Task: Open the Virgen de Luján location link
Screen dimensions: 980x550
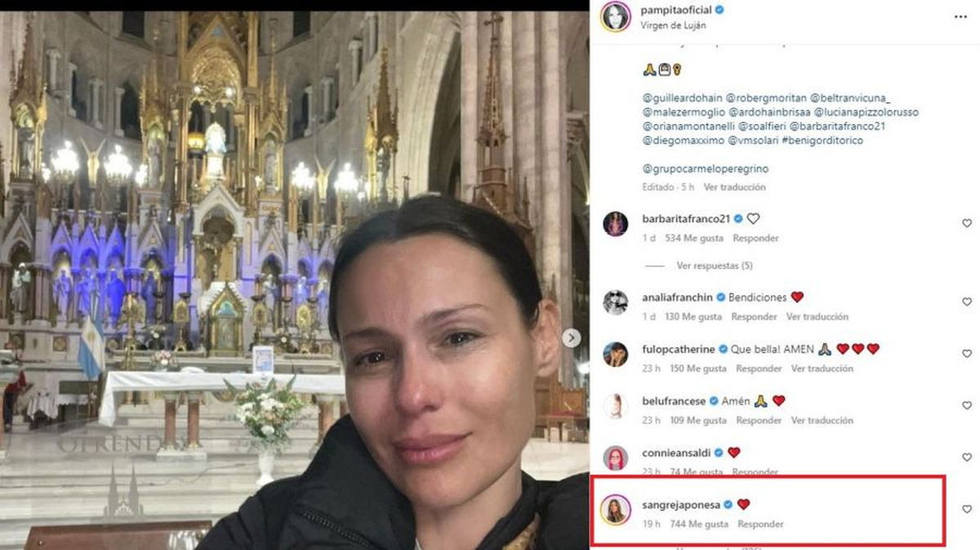Action: [x=672, y=25]
